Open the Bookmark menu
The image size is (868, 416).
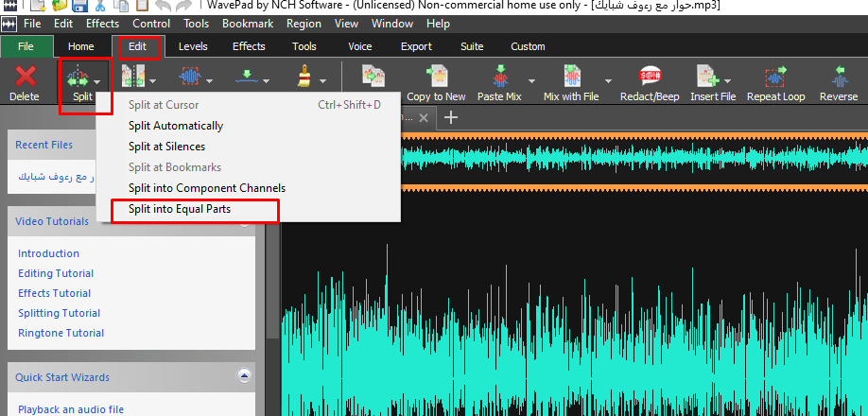pyautogui.click(x=248, y=24)
